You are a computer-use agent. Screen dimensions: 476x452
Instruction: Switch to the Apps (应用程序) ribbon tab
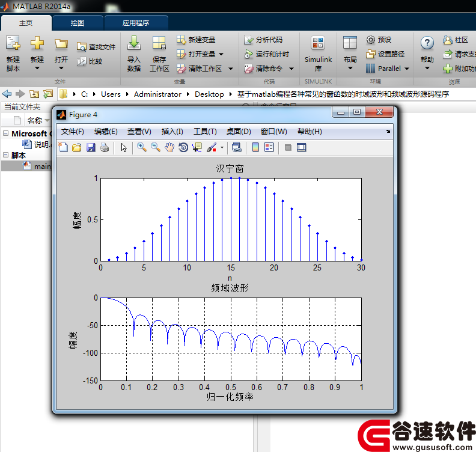point(136,23)
